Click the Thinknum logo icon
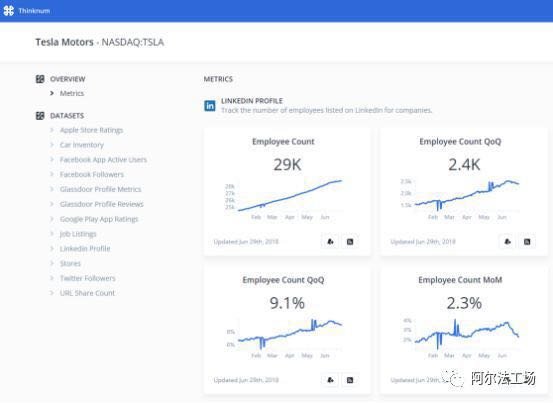The image size is (553, 403). click(x=8, y=11)
